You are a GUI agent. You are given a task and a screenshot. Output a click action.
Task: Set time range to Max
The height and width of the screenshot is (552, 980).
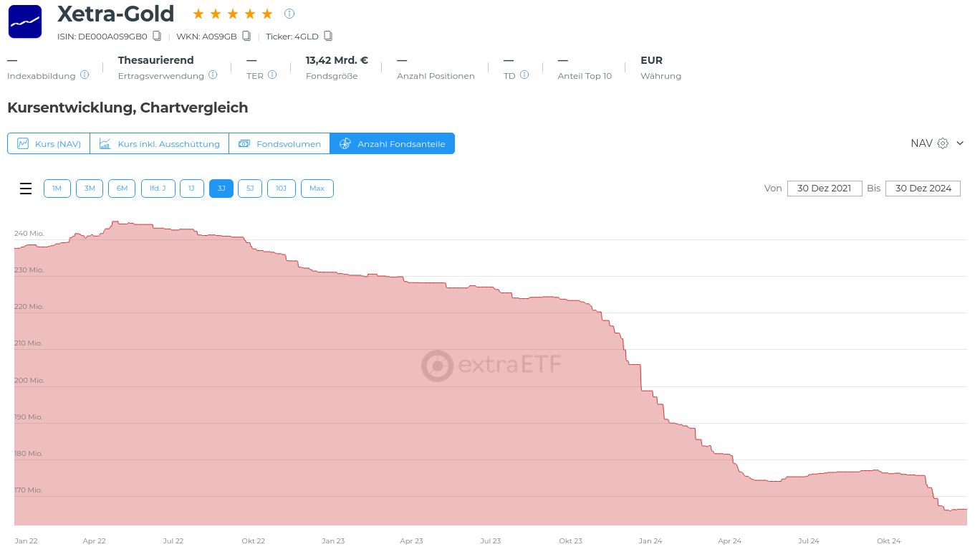(317, 189)
